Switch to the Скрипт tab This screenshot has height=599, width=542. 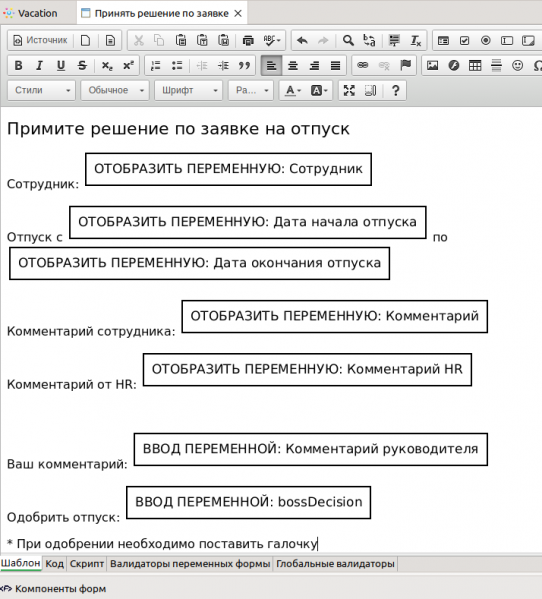pos(87,564)
